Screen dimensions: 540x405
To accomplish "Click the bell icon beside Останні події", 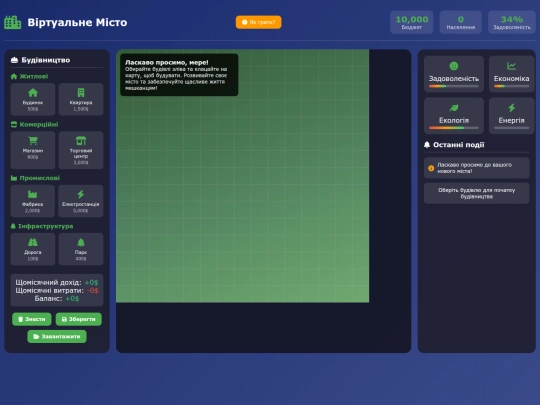I will point(427,145).
